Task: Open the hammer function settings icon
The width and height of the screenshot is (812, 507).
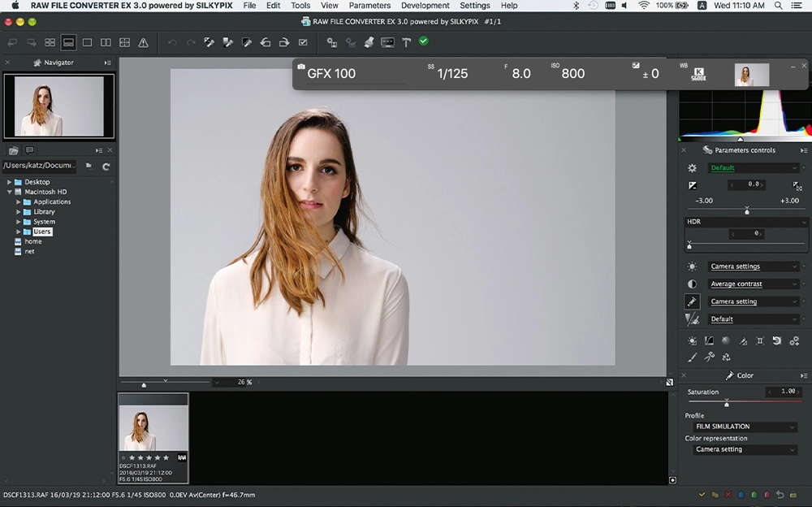Action: (x=406, y=42)
